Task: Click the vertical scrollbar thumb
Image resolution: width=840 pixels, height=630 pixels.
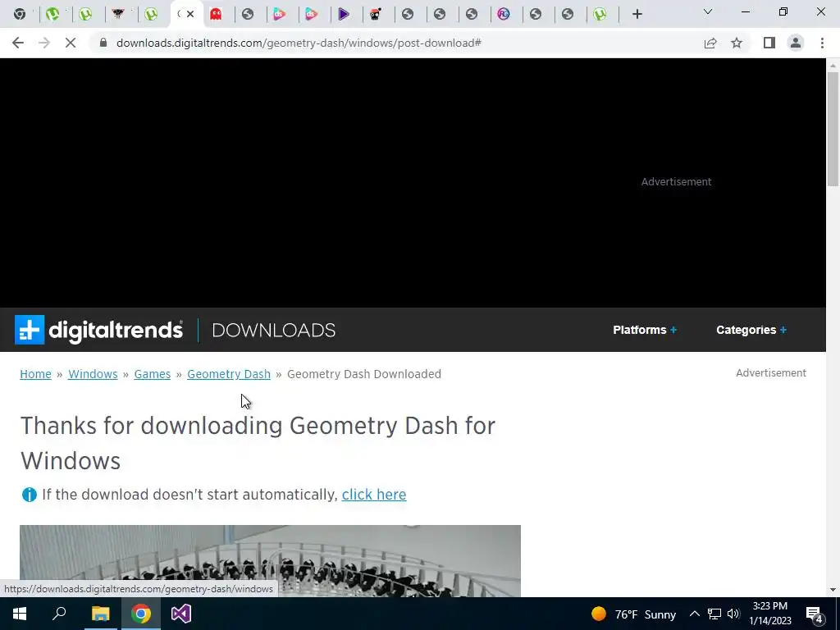Action: [833, 129]
